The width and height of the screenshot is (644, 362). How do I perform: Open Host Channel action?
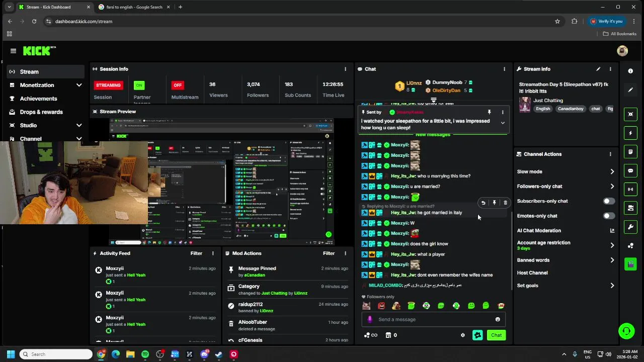(532, 273)
